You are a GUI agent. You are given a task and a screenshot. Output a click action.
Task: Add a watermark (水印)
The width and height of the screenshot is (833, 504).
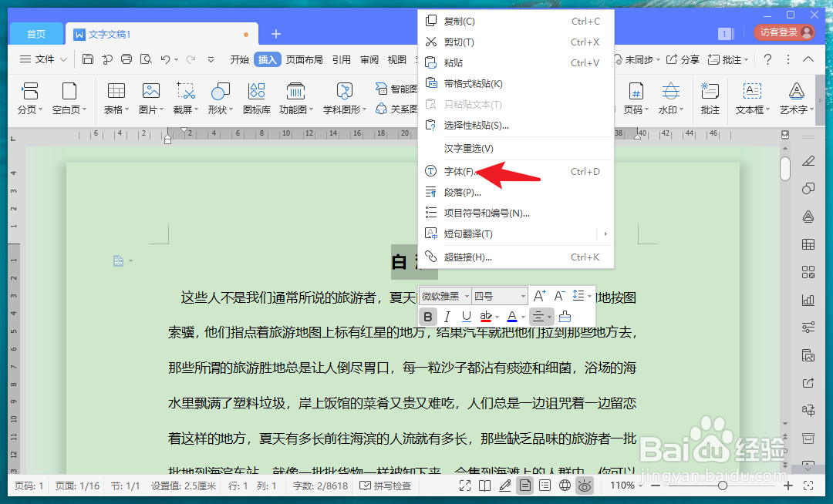click(669, 101)
